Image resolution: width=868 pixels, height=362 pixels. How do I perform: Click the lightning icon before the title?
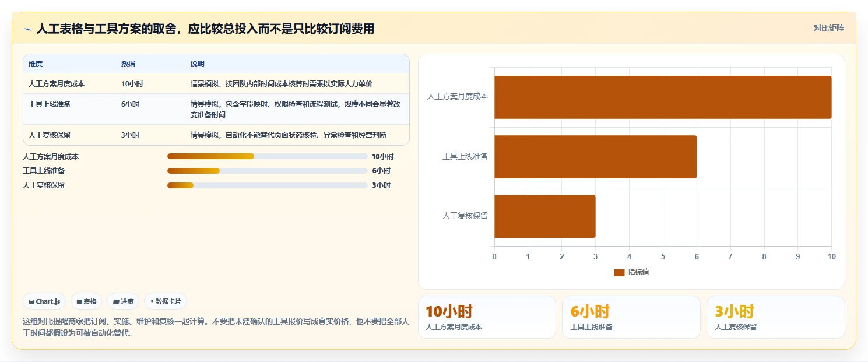(x=27, y=29)
